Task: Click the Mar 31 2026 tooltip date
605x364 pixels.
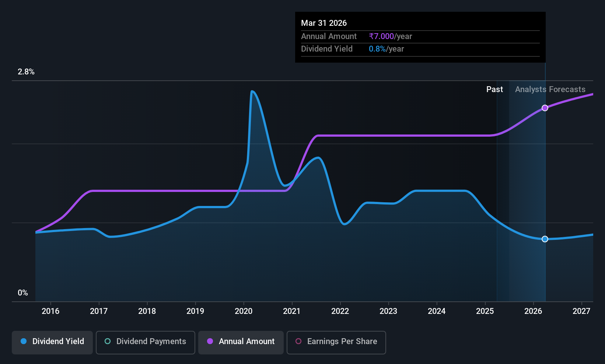Action: click(324, 23)
